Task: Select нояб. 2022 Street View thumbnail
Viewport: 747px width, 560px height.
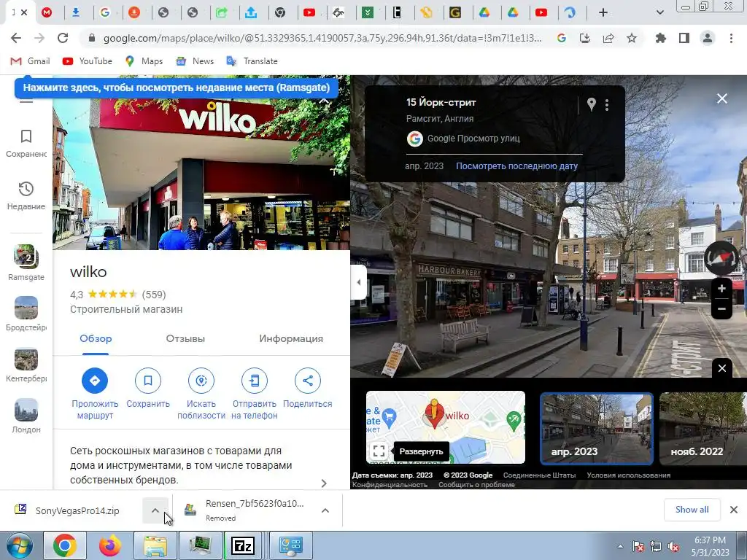Action: [703, 429]
